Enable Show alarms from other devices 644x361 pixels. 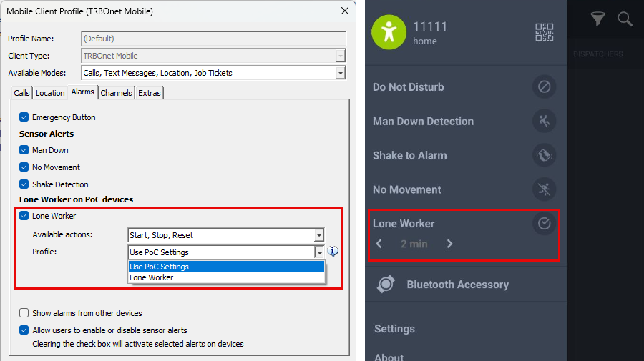click(24, 313)
